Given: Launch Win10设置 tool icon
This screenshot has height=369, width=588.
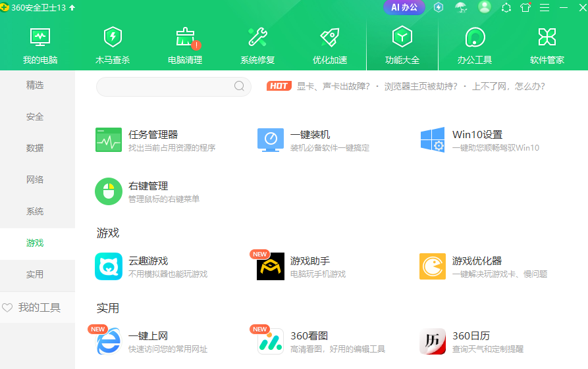Looking at the screenshot, I should 433,139.
